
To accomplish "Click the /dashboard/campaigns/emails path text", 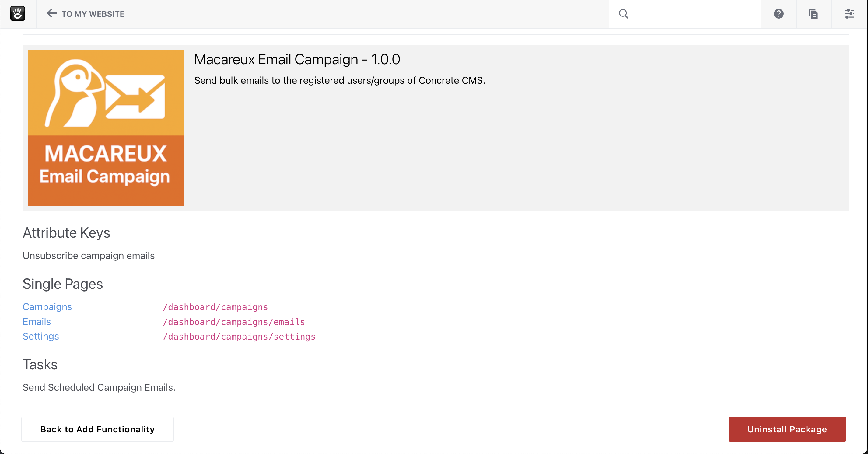I will 234,322.
